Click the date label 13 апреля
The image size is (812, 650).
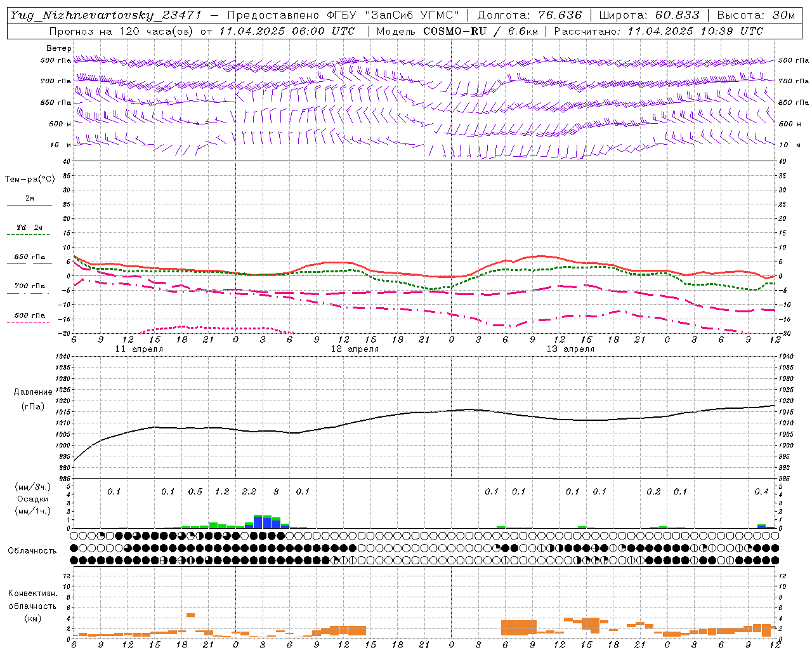coord(570,349)
